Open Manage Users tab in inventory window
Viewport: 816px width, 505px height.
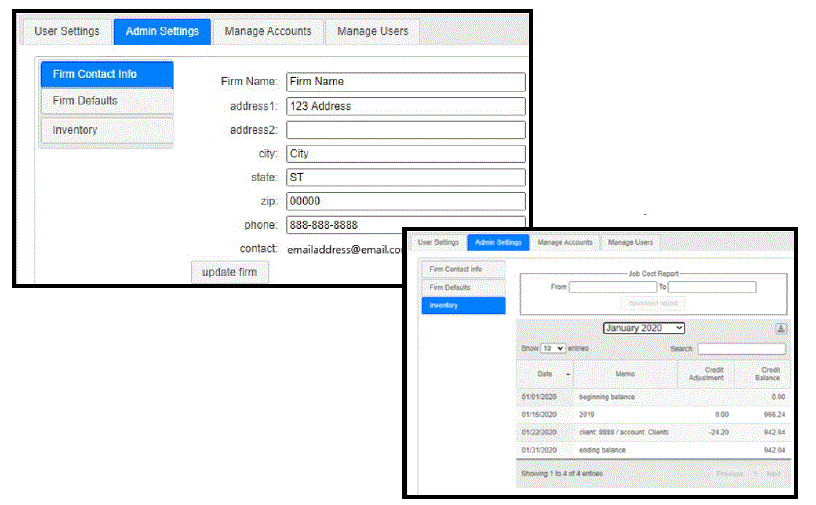630,243
